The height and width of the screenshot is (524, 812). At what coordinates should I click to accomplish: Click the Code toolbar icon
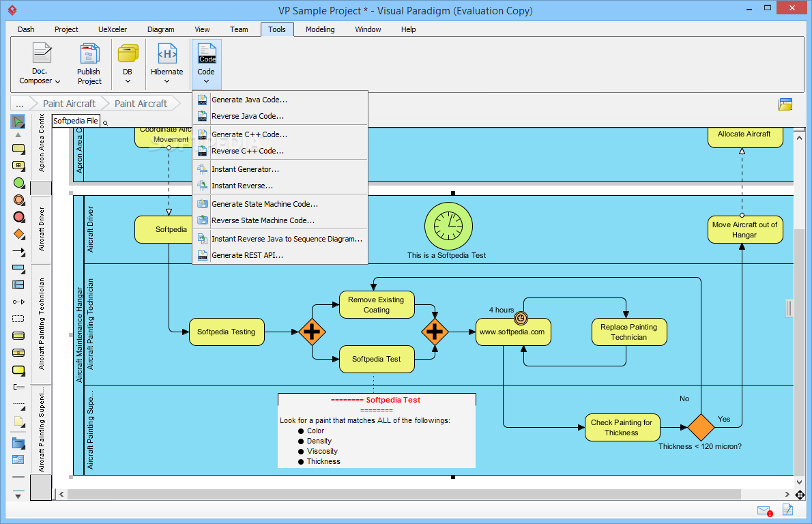(206, 53)
